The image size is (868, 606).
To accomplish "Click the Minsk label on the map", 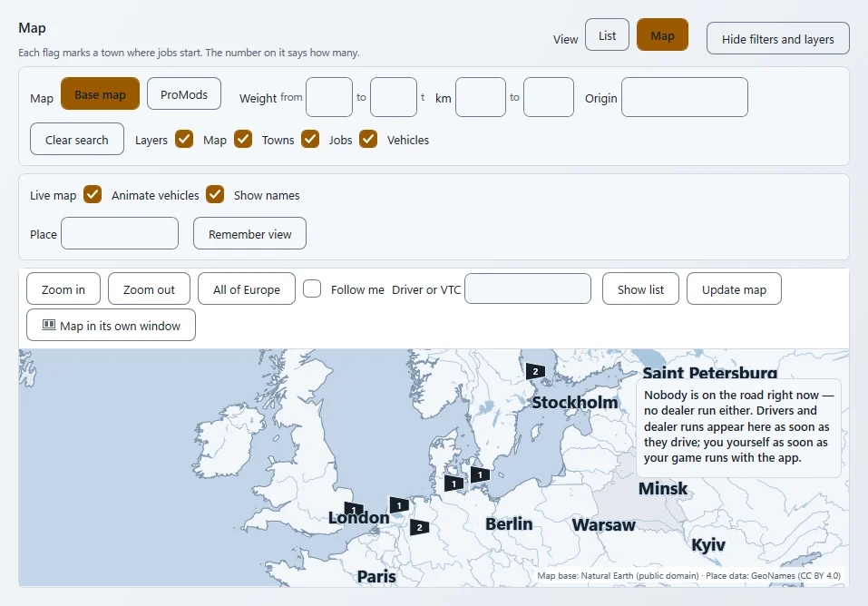I will (x=663, y=489).
